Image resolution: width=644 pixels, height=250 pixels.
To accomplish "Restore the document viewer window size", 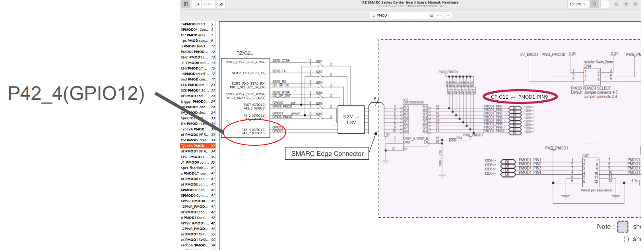I will (625, 4).
